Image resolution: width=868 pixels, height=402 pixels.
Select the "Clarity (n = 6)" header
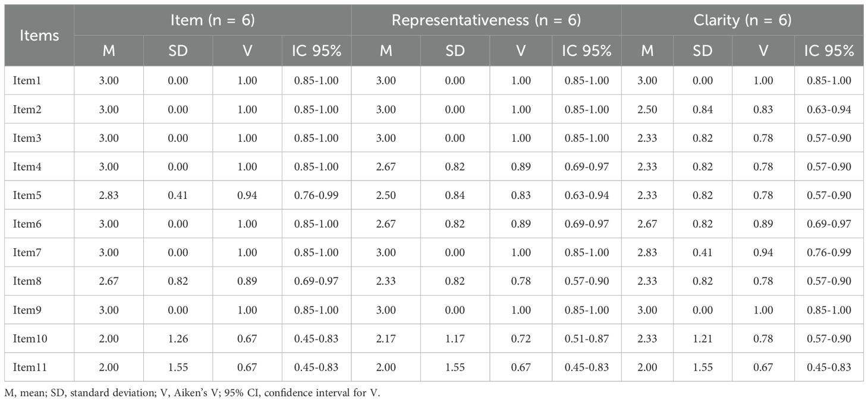743,20
